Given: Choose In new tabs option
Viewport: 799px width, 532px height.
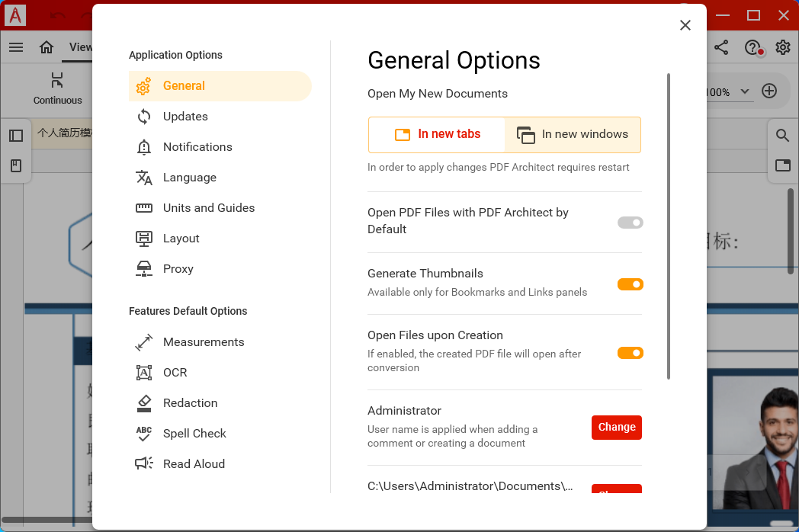Looking at the screenshot, I should [437, 135].
